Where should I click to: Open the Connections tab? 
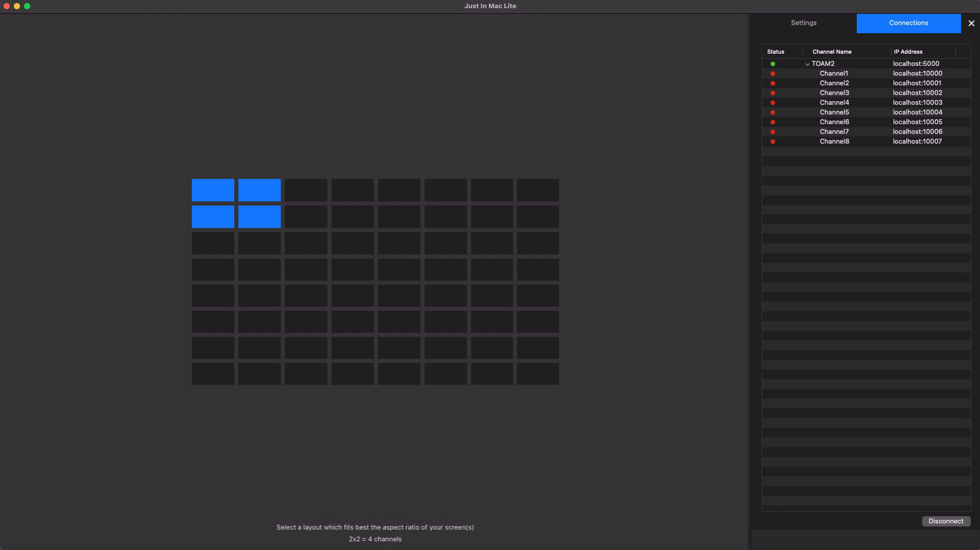pos(908,23)
